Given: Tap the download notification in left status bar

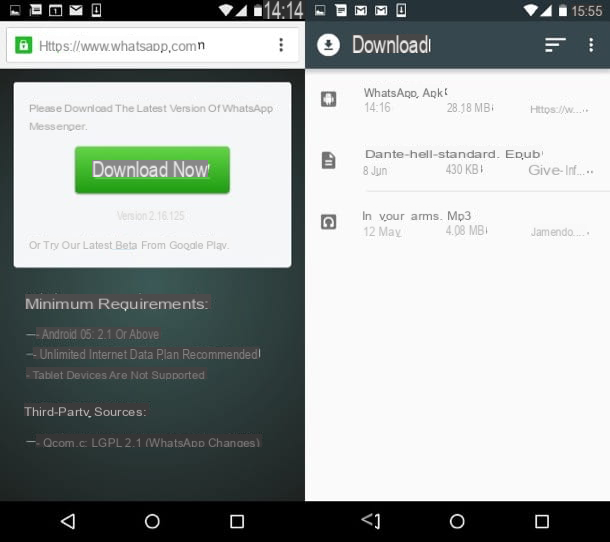Looking at the screenshot, I should [x=96, y=10].
